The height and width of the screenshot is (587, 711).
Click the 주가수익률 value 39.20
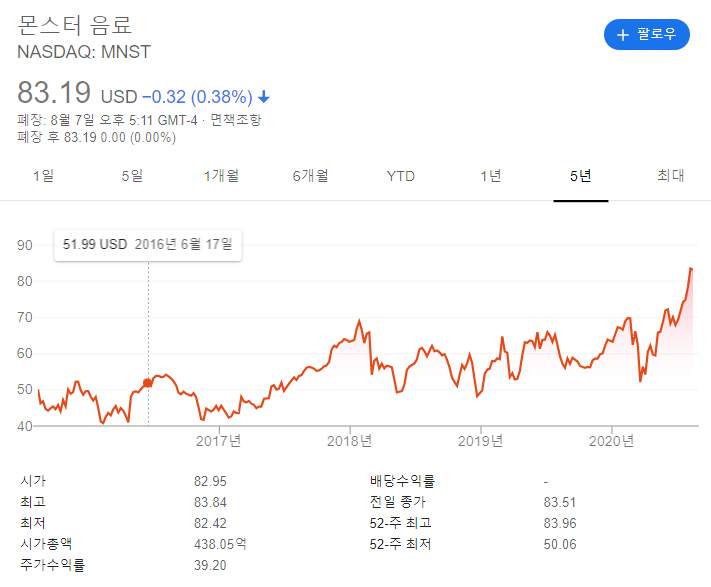[210, 565]
